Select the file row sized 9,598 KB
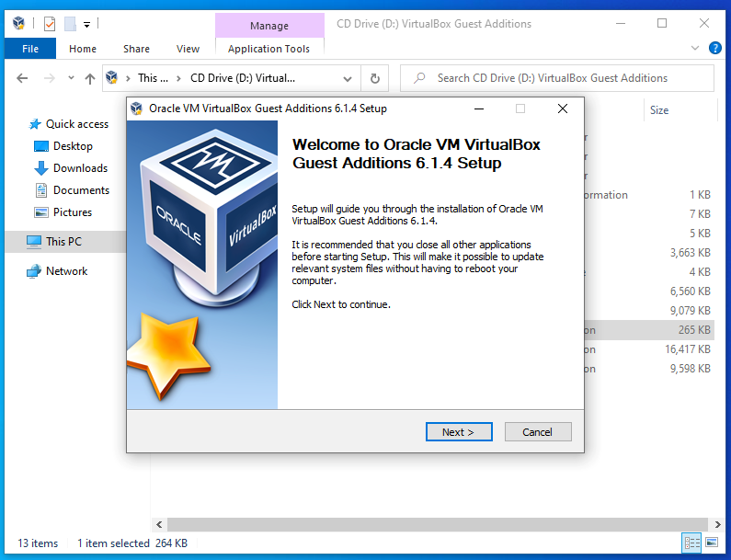This screenshot has height=560, width=731. [x=649, y=369]
